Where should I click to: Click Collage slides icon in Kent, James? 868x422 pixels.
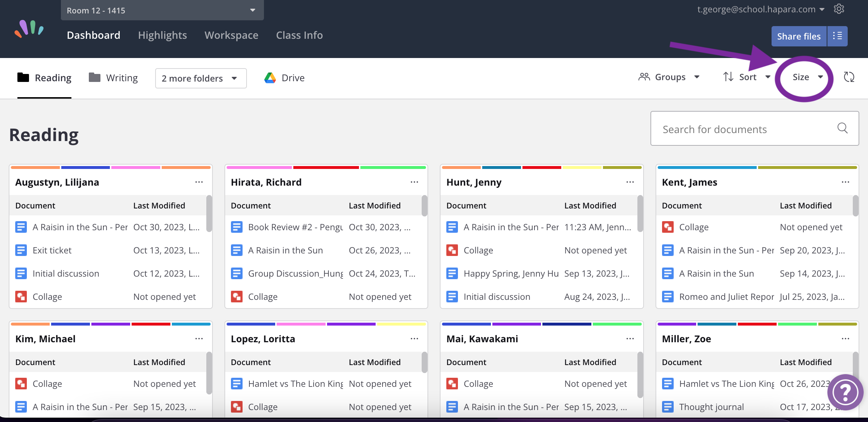pyautogui.click(x=667, y=227)
